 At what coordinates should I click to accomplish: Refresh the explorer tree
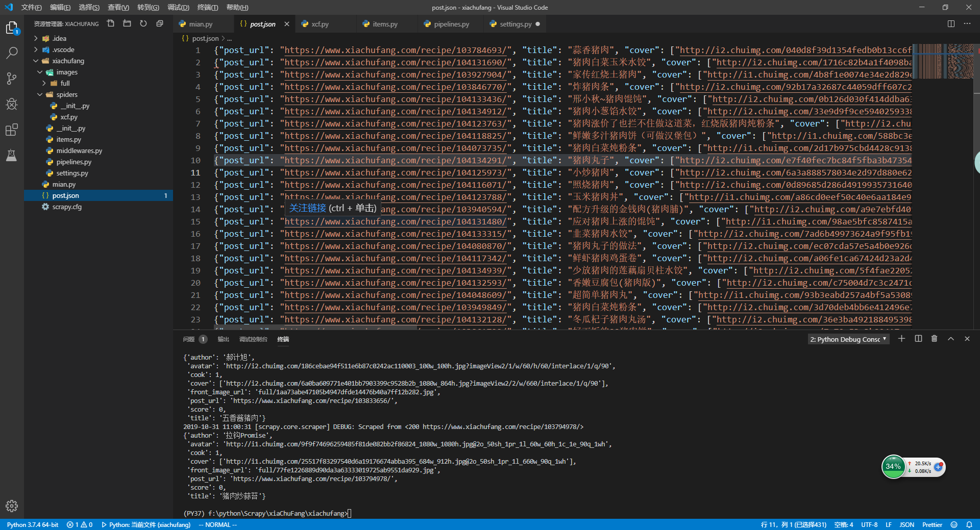click(x=143, y=23)
